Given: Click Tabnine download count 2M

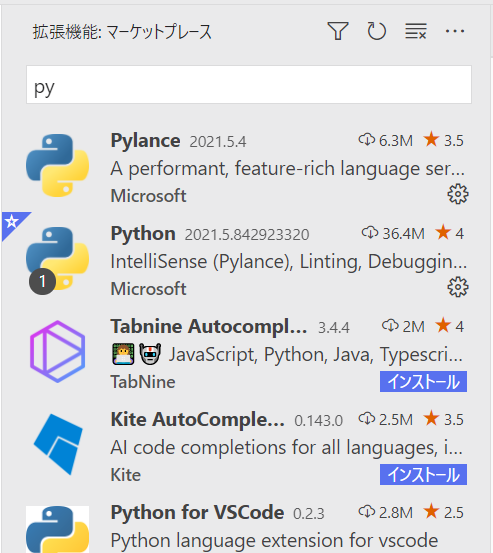Looking at the screenshot, I should pyautogui.click(x=403, y=326).
